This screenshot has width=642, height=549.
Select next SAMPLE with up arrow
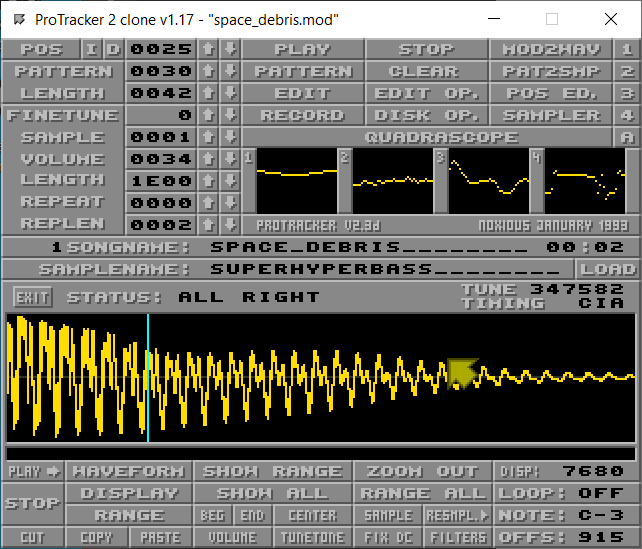click(208, 137)
